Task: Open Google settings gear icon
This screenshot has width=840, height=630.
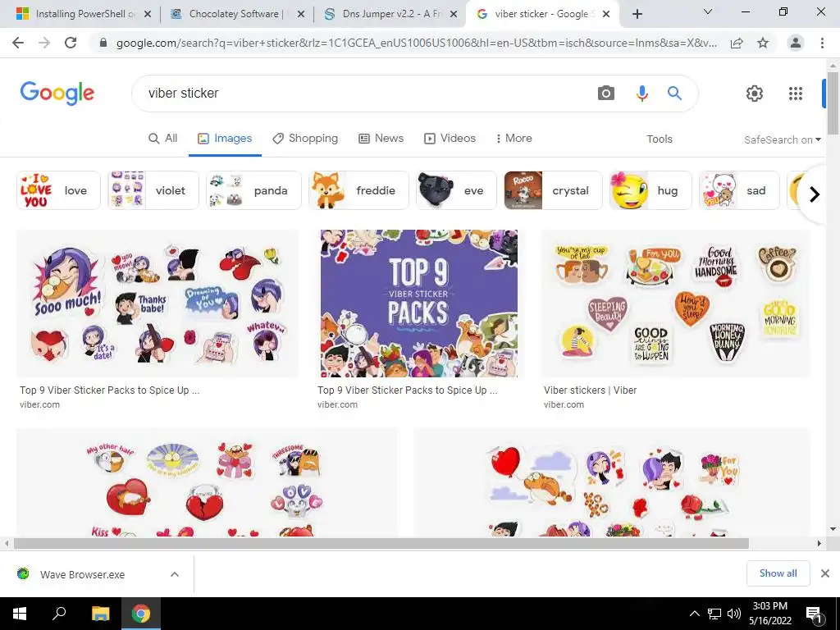Action: tap(755, 94)
